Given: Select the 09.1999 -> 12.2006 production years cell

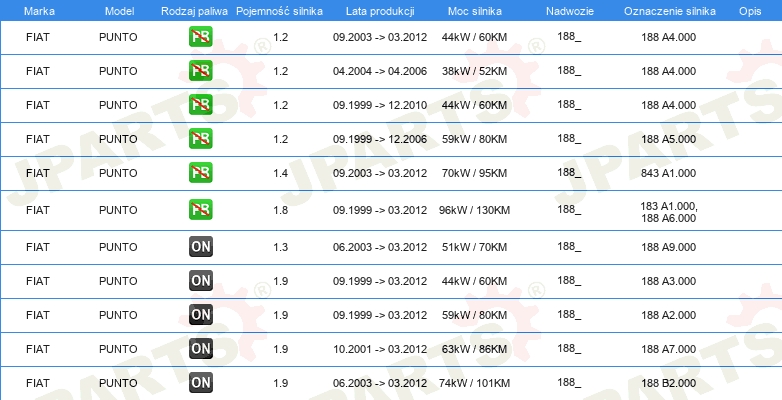Looking at the screenshot, I should pyautogui.click(x=380, y=139).
